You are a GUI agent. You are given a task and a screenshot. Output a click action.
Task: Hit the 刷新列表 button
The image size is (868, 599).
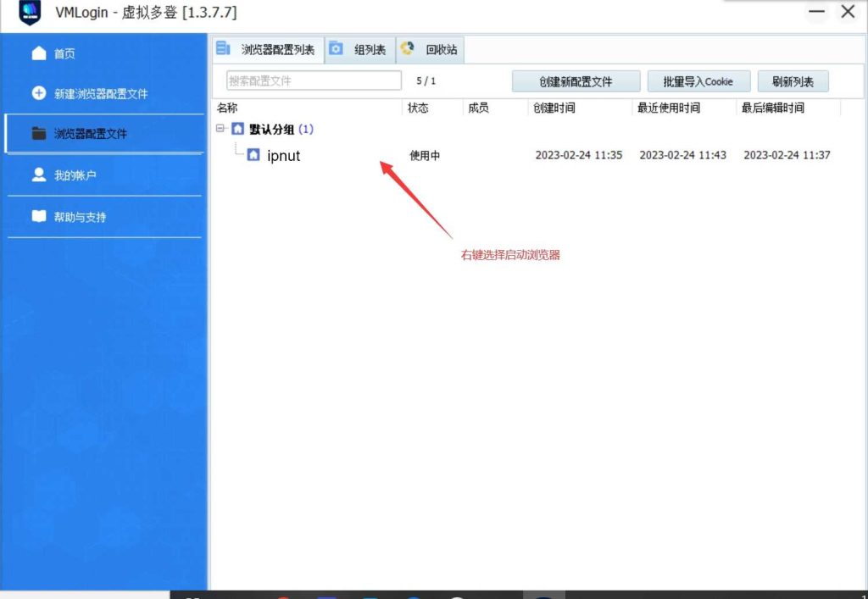click(x=793, y=81)
